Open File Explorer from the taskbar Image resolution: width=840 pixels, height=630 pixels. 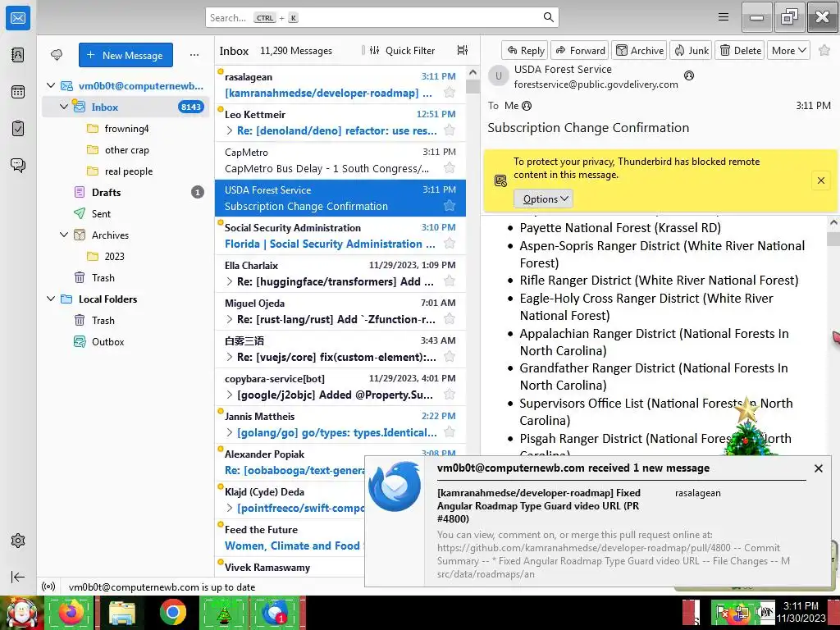(121, 613)
